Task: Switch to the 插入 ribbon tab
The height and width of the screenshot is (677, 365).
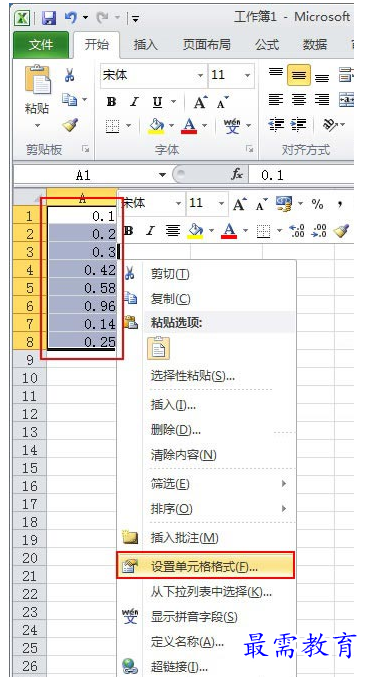Action: click(x=146, y=44)
